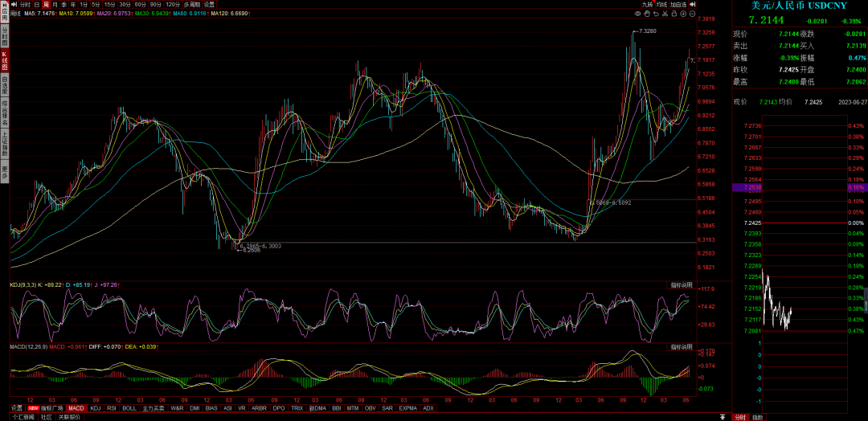Open 分时图 in left sidebar
The height and width of the screenshot is (421, 868).
click(x=5, y=35)
